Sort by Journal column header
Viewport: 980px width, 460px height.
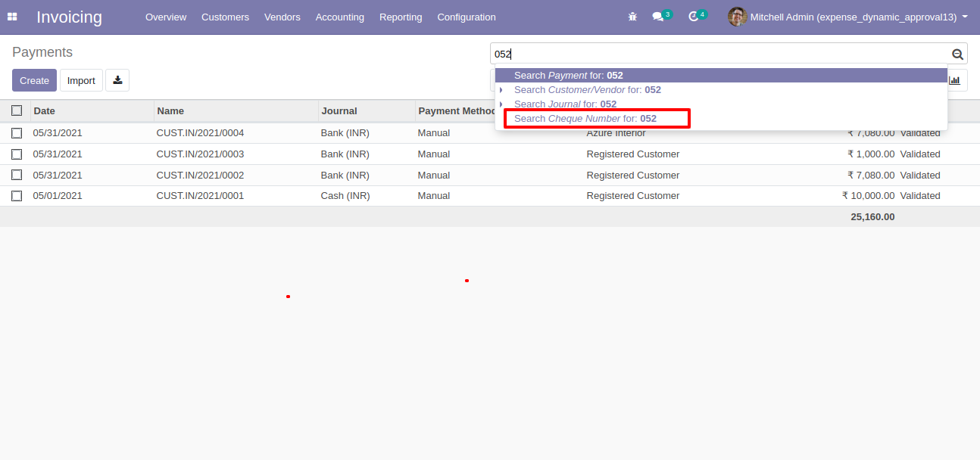[339, 110]
